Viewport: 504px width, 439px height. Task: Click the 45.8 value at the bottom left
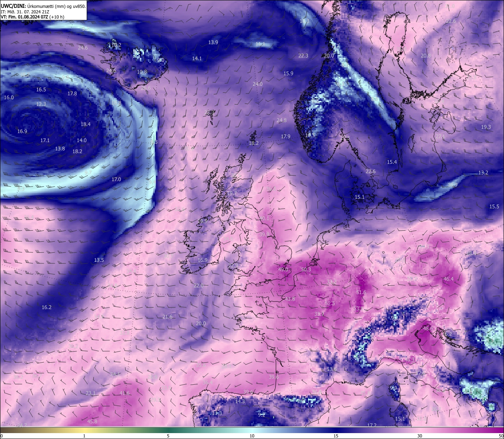92,422
